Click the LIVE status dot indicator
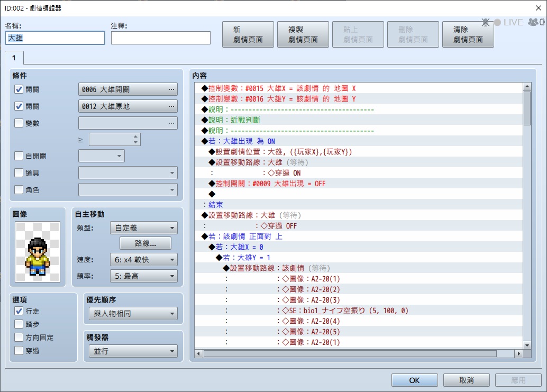547x392 pixels. pos(497,22)
